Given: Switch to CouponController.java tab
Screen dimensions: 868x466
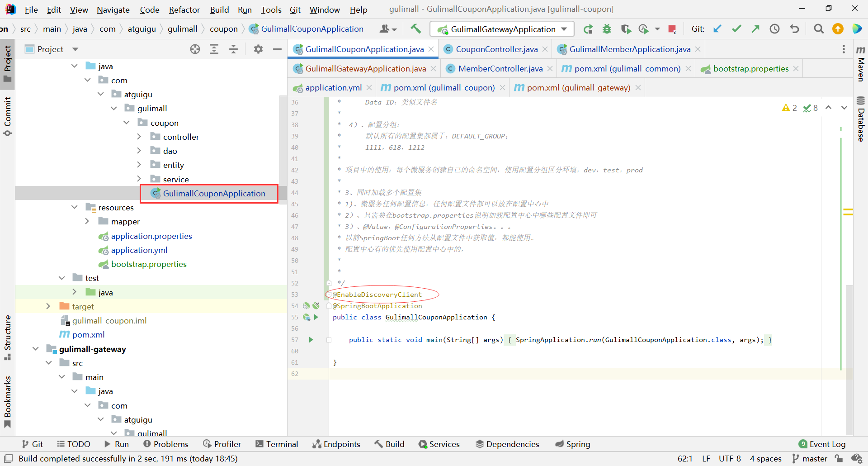Looking at the screenshot, I should tap(496, 49).
